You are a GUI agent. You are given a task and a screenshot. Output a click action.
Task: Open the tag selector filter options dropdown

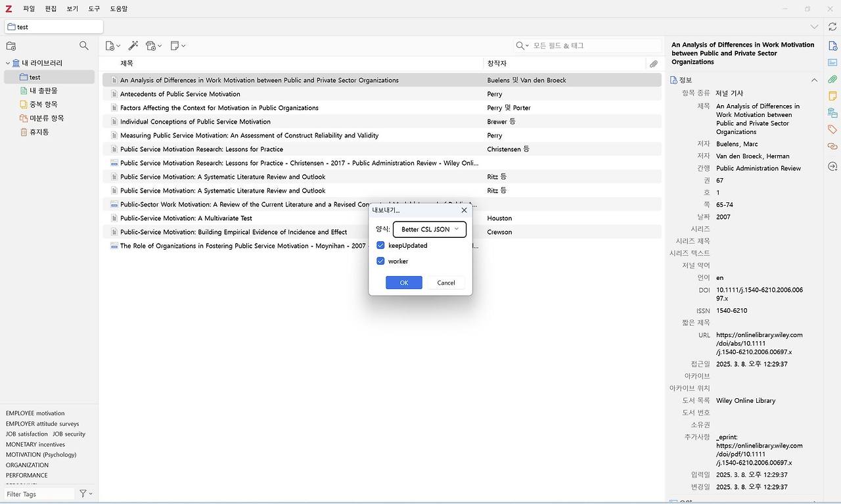pos(86,493)
